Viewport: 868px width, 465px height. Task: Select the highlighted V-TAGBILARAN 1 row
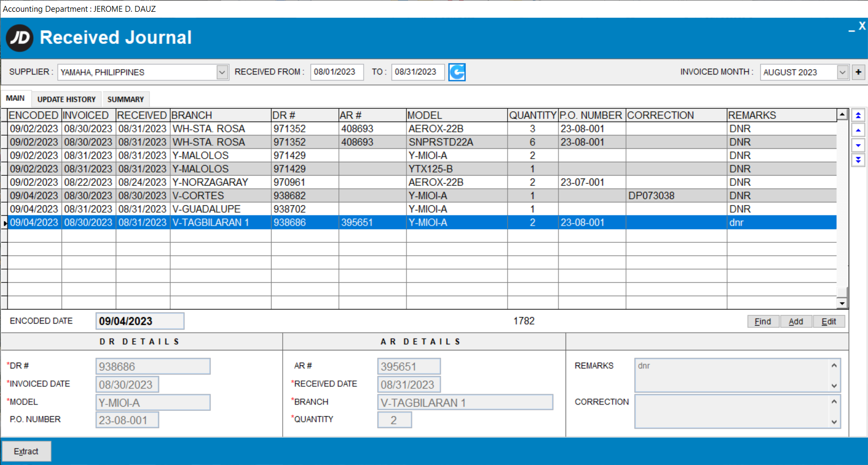pyautogui.click(x=422, y=222)
